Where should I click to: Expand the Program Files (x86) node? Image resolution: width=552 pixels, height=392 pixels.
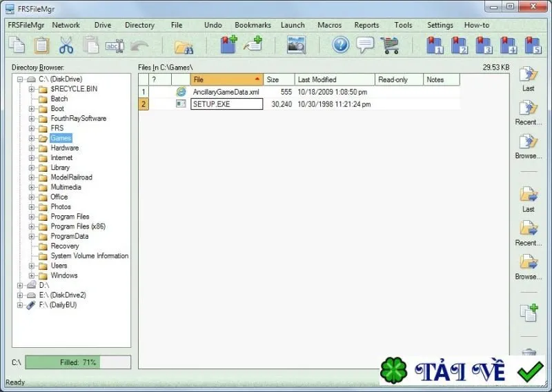(x=32, y=226)
